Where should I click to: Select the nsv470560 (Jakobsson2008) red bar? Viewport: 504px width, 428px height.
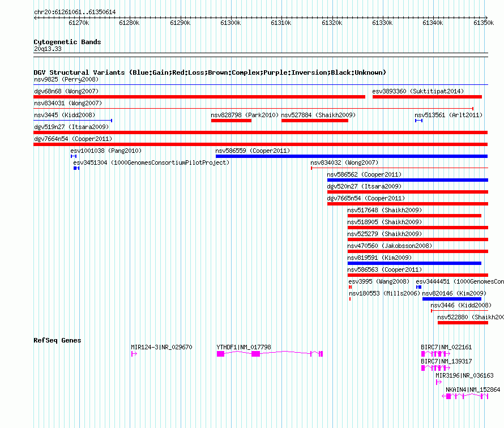pyautogui.click(x=418, y=251)
